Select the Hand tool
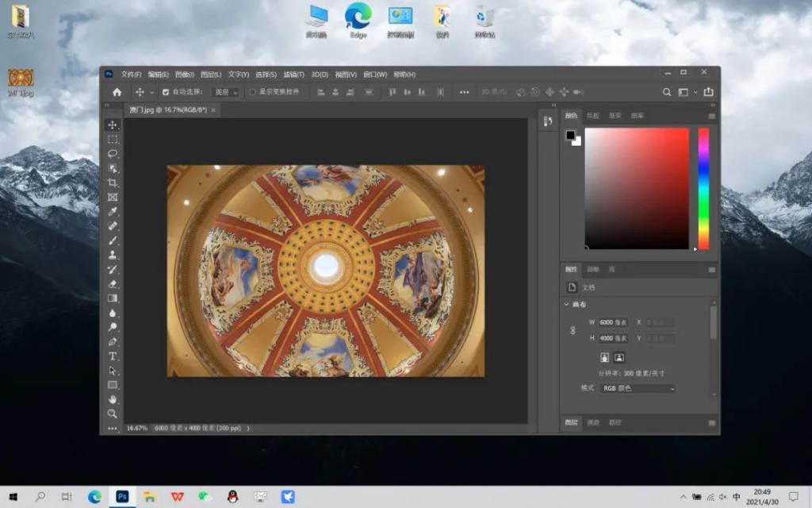 113,398
